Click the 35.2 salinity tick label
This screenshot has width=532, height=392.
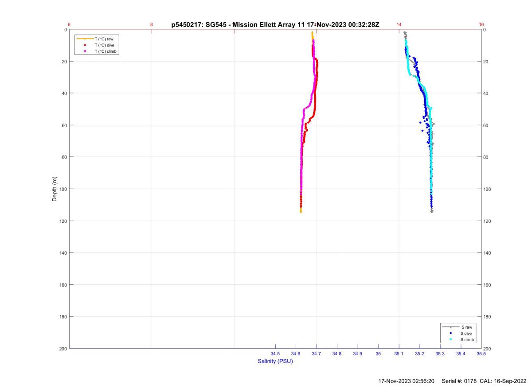[x=419, y=354]
